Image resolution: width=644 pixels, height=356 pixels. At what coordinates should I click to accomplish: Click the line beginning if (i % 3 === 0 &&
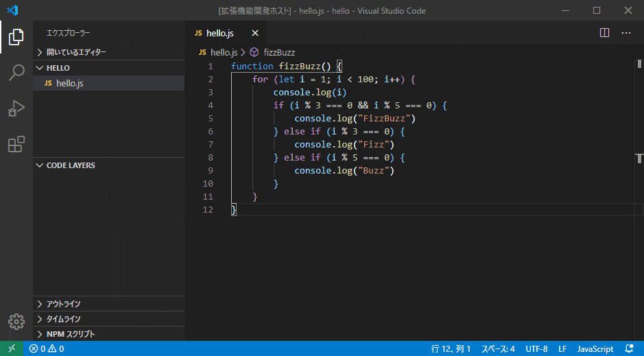360,106
